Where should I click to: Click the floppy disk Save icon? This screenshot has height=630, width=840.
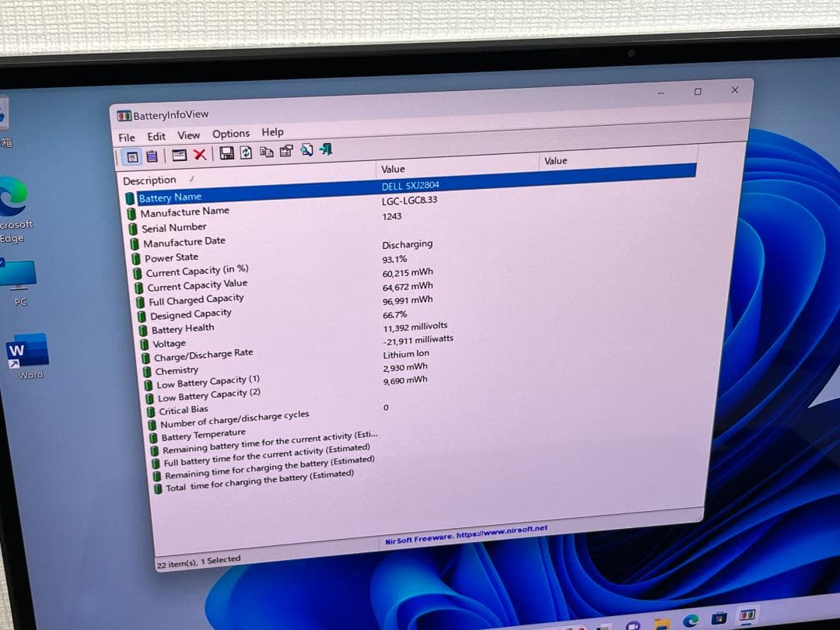[226, 153]
